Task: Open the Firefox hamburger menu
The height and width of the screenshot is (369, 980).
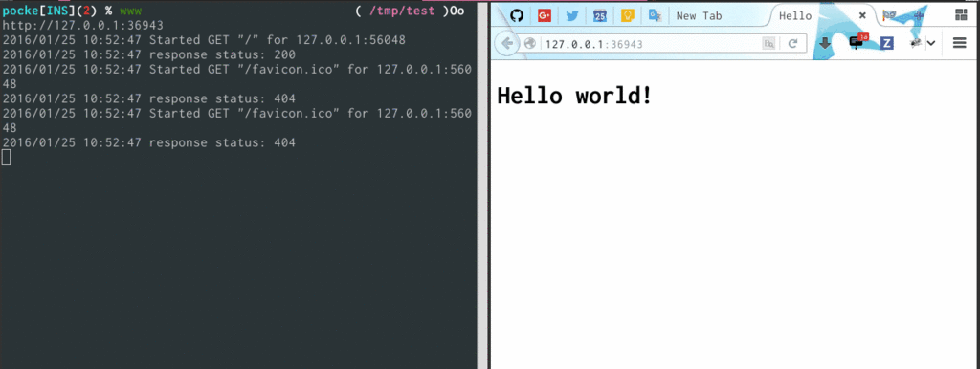Action: [x=959, y=43]
